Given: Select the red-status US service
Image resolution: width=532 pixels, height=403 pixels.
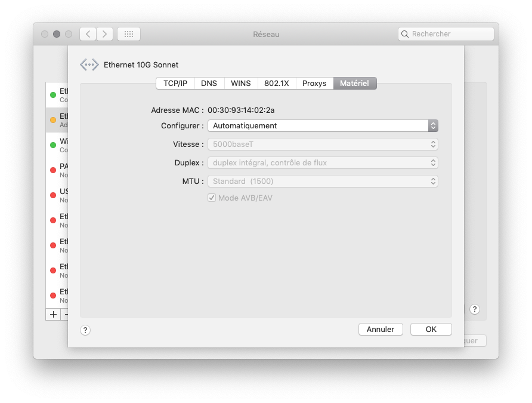Looking at the screenshot, I should point(57,196).
